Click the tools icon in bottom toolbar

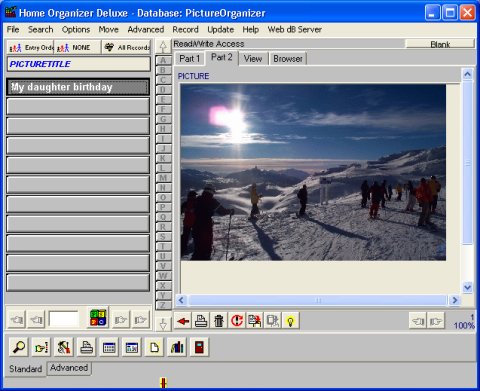[x=64, y=347]
